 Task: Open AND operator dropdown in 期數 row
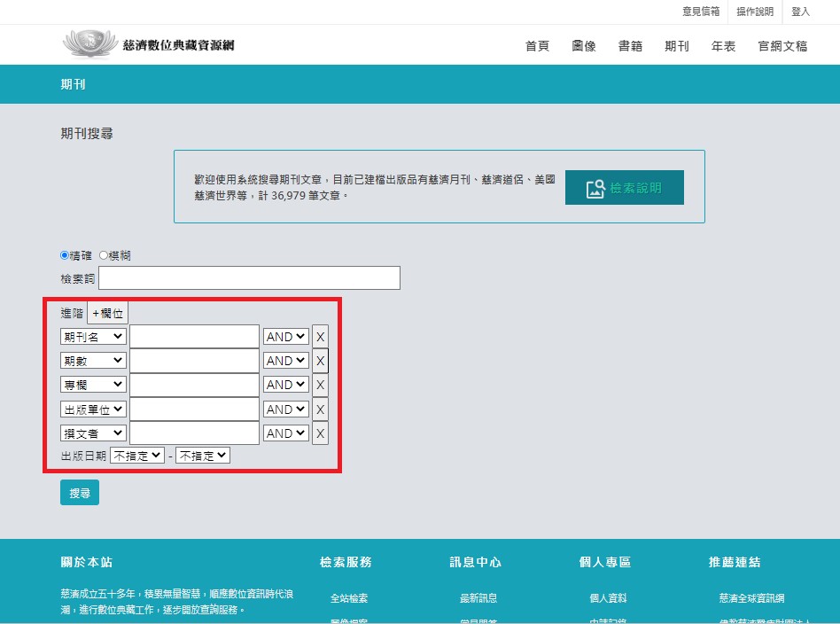[286, 361]
